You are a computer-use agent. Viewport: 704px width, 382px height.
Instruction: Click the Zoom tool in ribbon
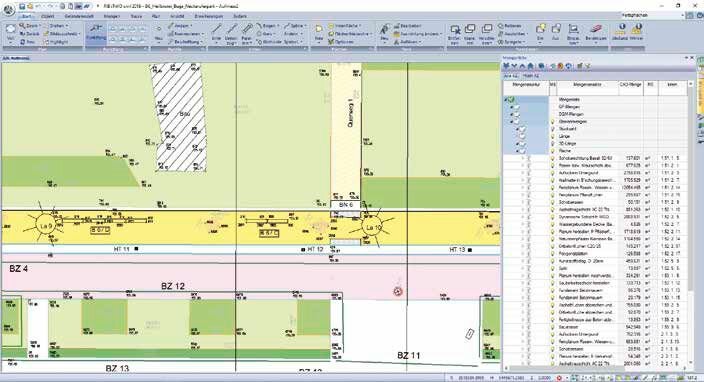coord(29,26)
